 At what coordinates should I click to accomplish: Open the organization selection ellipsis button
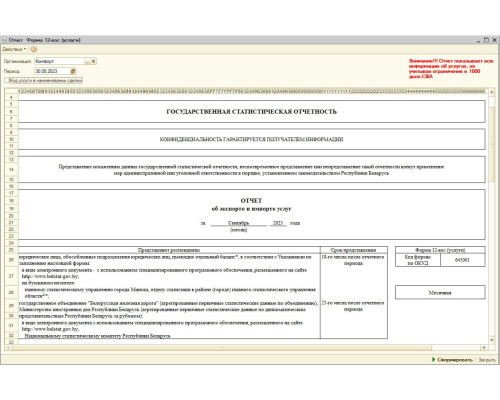(x=87, y=61)
